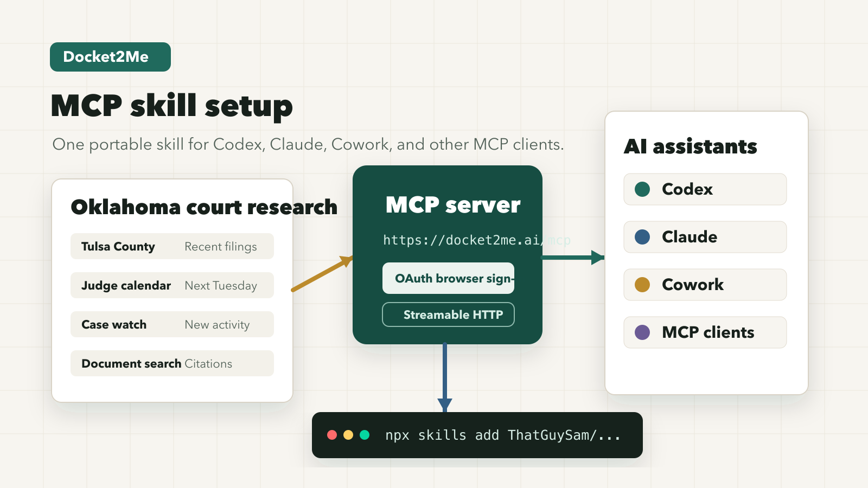Screen dimensions: 868x488
Task: Click the amber dot beside Cowork
Action: tap(642, 285)
